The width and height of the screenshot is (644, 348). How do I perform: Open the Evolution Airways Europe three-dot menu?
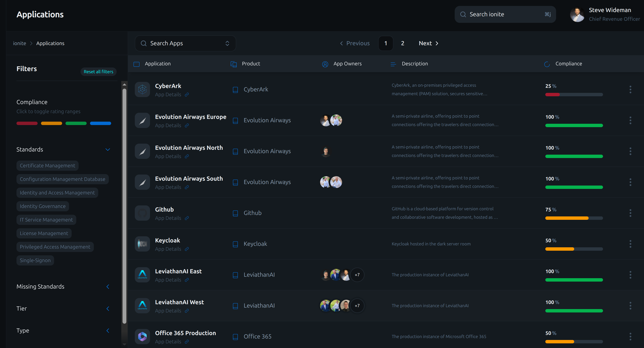pyautogui.click(x=630, y=120)
